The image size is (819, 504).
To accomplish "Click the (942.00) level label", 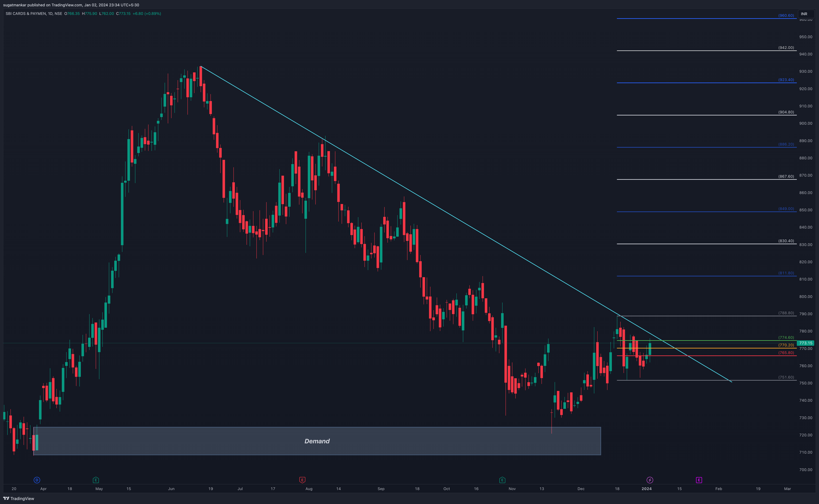I will pos(786,48).
